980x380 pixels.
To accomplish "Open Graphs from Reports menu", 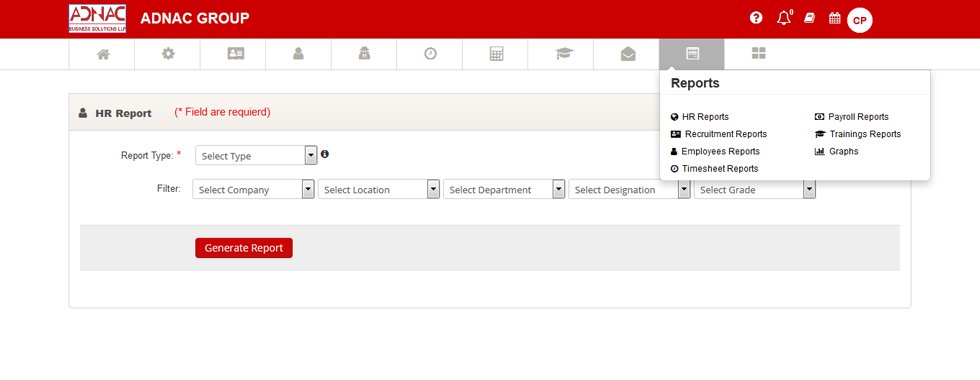I will pyautogui.click(x=837, y=151).
